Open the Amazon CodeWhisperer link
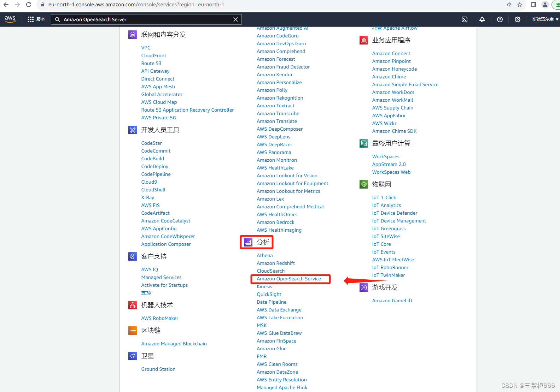The image size is (560, 392). coord(168,237)
